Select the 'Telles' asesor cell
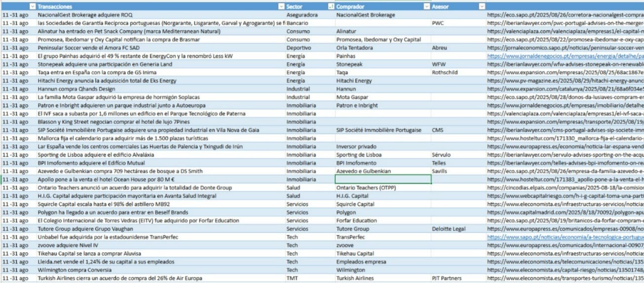This screenshot has width=644, height=283. 459,163
